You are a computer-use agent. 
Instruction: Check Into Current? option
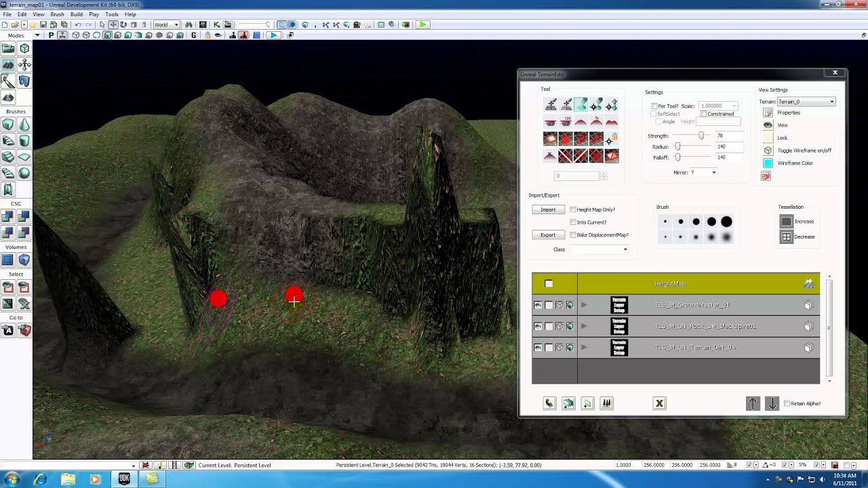click(573, 222)
